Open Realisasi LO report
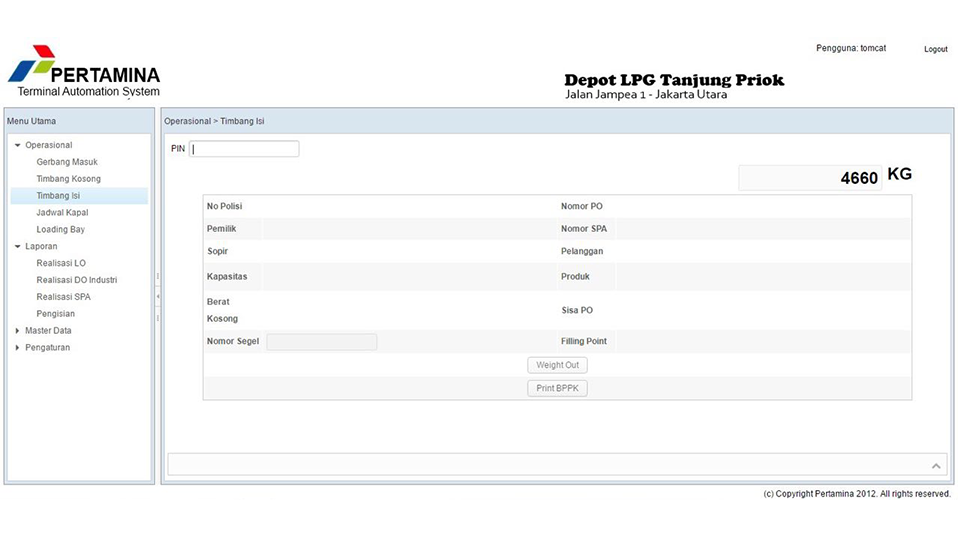Image resolution: width=958 pixels, height=540 pixels. tap(61, 263)
